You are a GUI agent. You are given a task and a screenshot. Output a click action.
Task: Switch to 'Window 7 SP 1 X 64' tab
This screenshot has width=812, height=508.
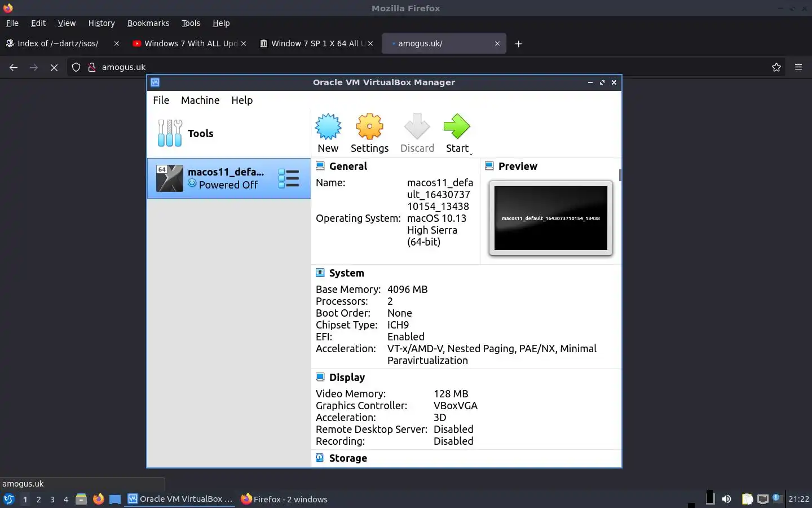click(x=316, y=43)
